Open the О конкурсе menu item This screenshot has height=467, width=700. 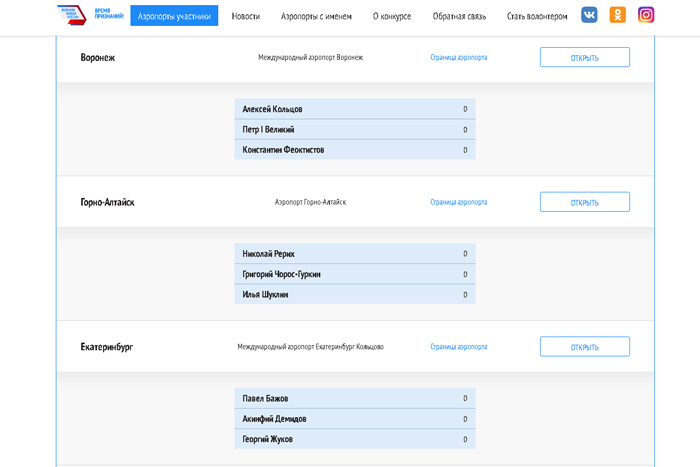pos(392,17)
